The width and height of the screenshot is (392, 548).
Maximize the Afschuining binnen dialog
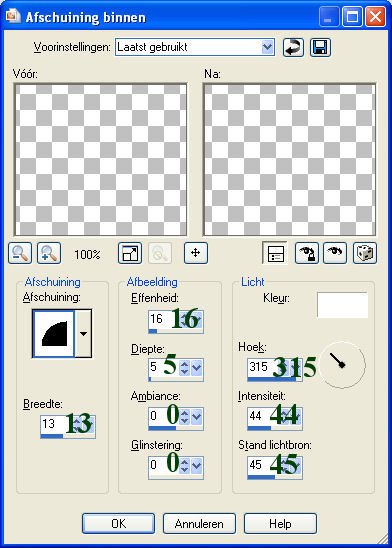pos(352,17)
